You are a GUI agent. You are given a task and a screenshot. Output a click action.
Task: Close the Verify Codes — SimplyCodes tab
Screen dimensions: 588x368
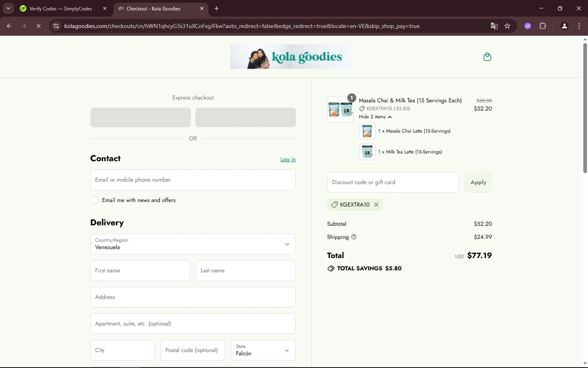coord(105,9)
